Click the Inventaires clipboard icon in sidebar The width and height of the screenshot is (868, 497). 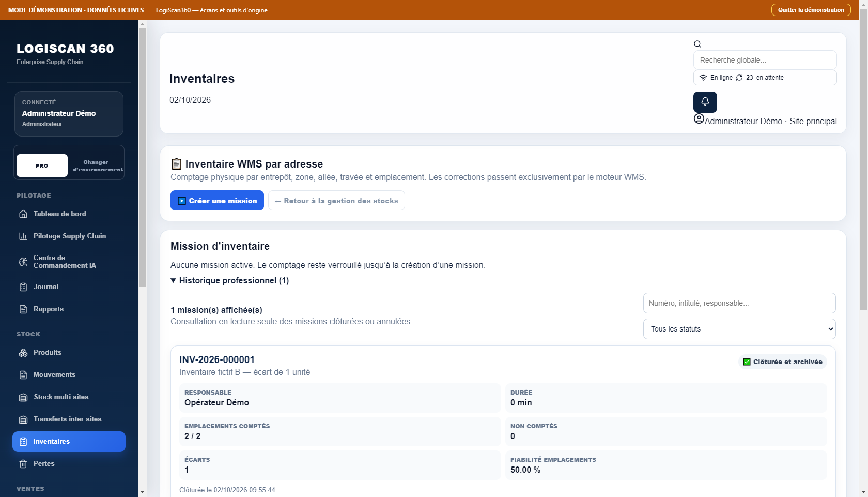[23, 442]
